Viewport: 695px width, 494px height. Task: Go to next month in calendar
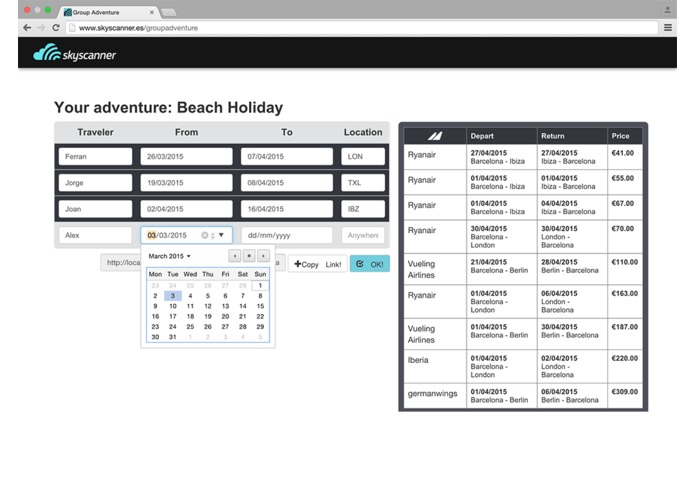[x=263, y=256]
